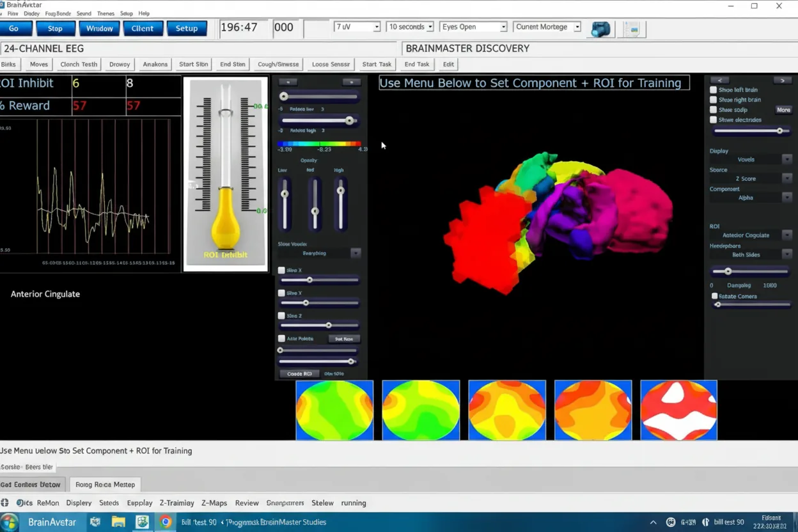Toggle Show right brain checkbox

[x=714, y=100]
